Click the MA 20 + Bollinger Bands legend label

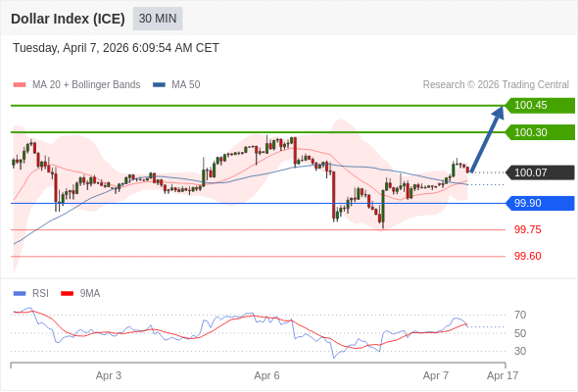click(x=86, y=85)
